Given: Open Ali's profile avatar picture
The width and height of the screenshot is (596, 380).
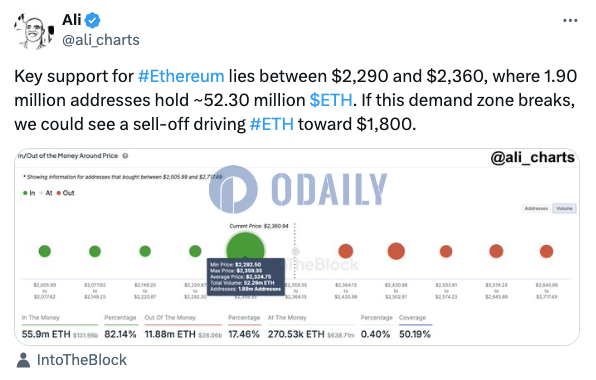Looking at the screenshot, I should (x=35, y=32).
